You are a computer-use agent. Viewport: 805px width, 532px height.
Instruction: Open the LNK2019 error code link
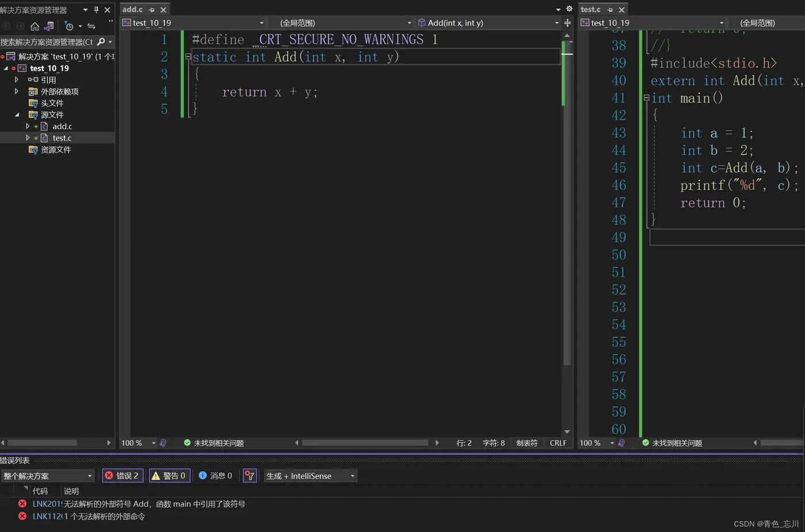47,504
